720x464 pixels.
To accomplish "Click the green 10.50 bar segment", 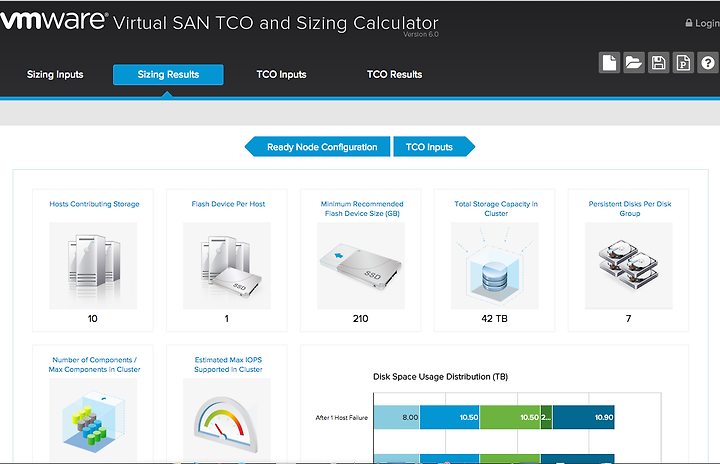I will 510,417.
